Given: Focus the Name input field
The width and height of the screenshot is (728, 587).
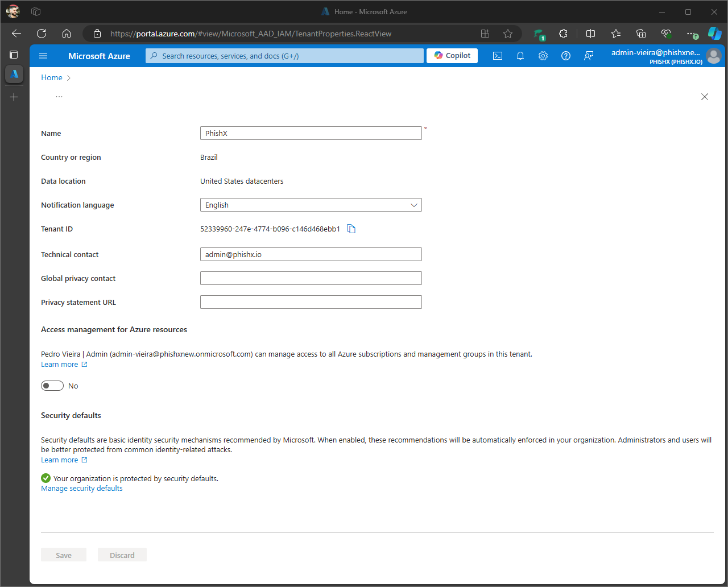Looking at the screenshot, I should click(311, 133).
